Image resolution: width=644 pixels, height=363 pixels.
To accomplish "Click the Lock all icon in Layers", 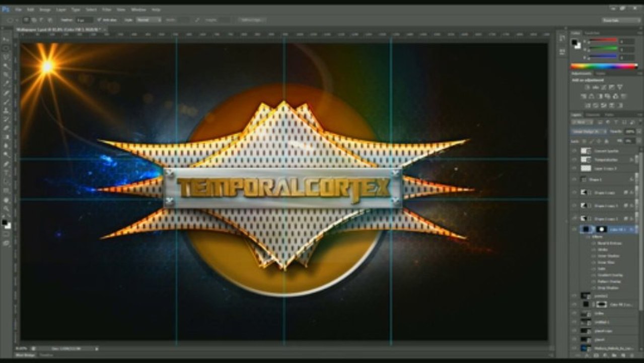I will [x=607, y=141].
